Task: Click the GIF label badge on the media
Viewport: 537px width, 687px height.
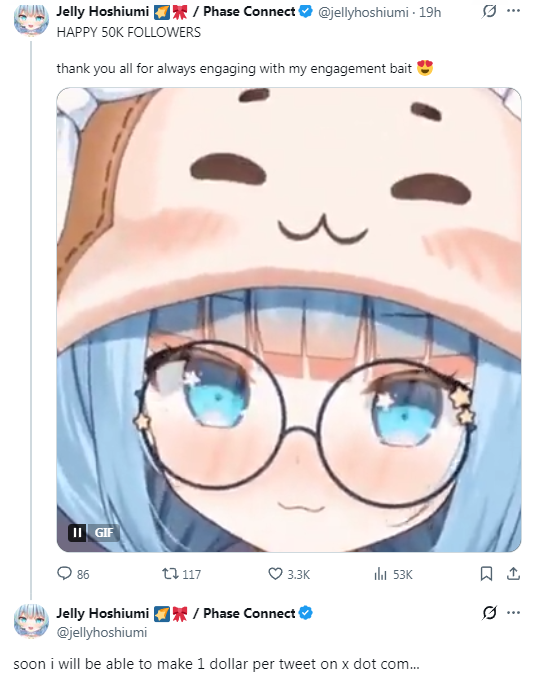Action: 104,532
